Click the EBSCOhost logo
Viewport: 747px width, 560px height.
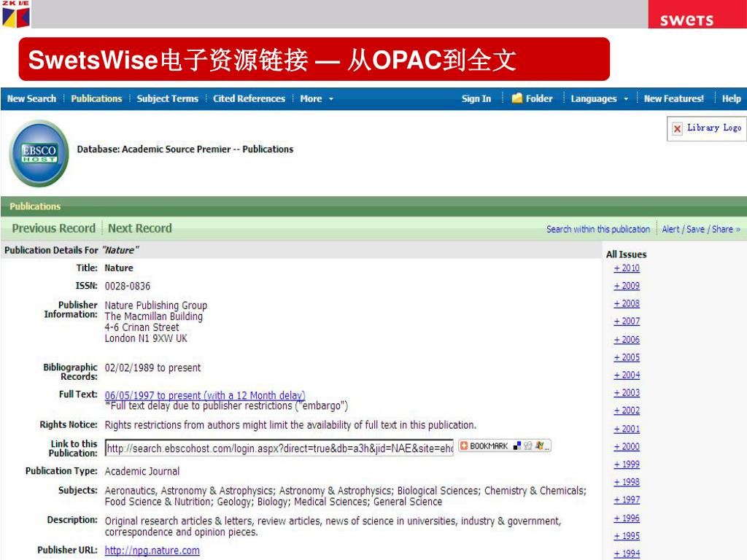click(39, 153)
